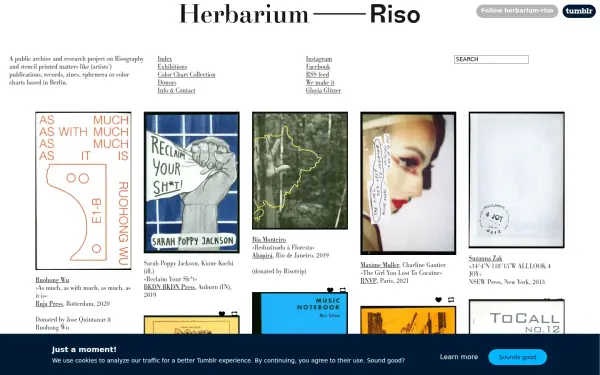The width and height of the screenshot is (600, 375).
Task: Open the Ahapirá publisher link
Action: point(262,256)
